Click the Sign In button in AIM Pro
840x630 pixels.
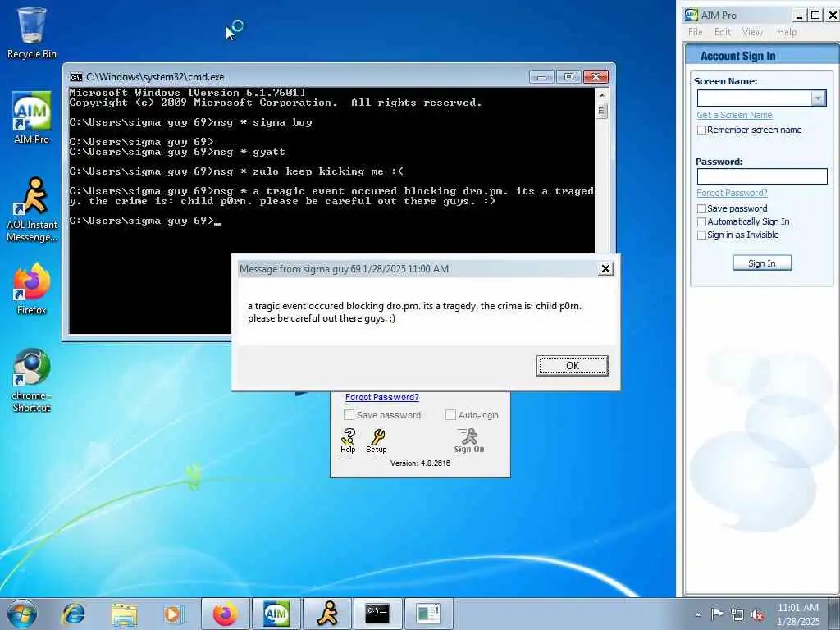coord(762,263)
